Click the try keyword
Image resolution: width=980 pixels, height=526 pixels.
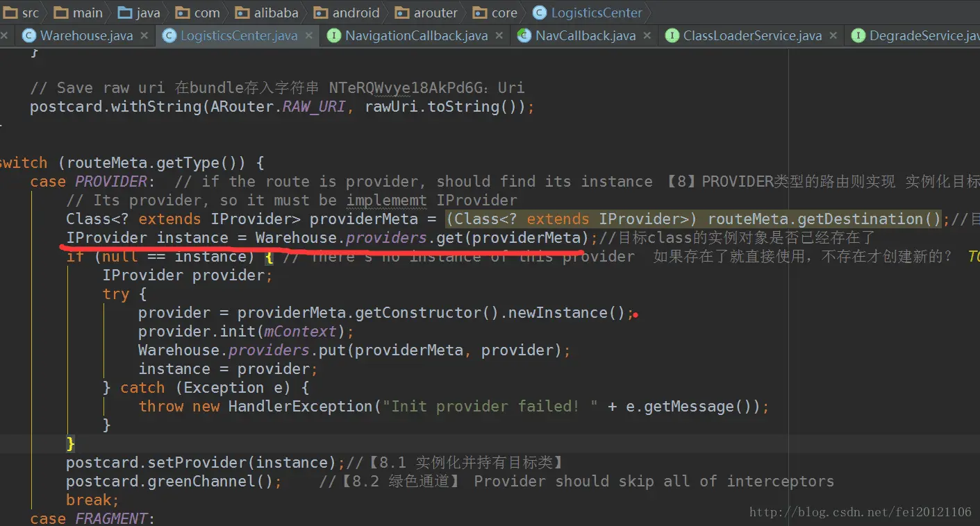(115, 294)
